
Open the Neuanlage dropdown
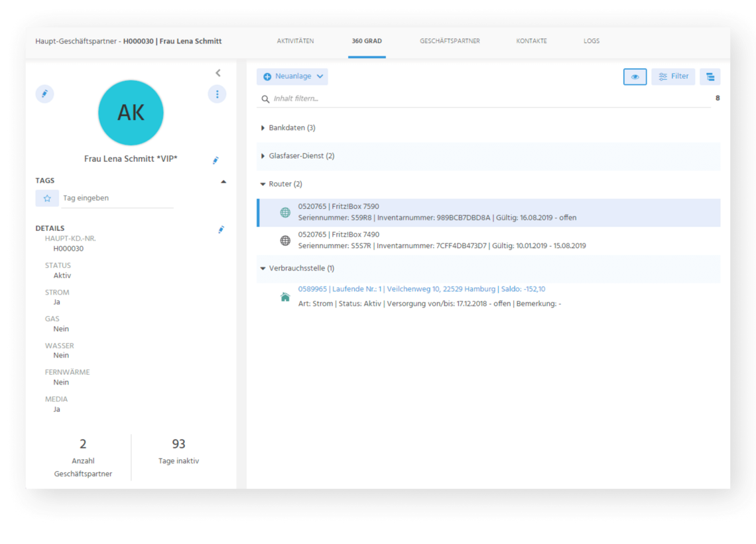292,77
